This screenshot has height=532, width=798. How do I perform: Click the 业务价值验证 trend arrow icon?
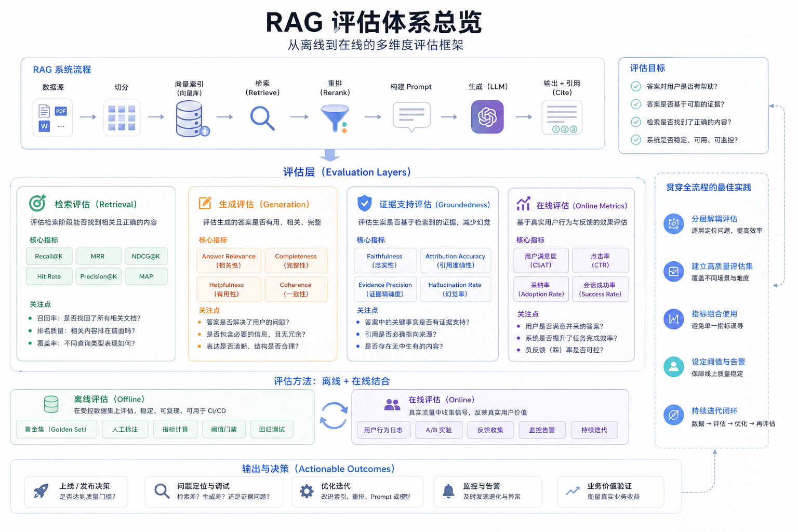pyautogui.click(x=573, y=491)
